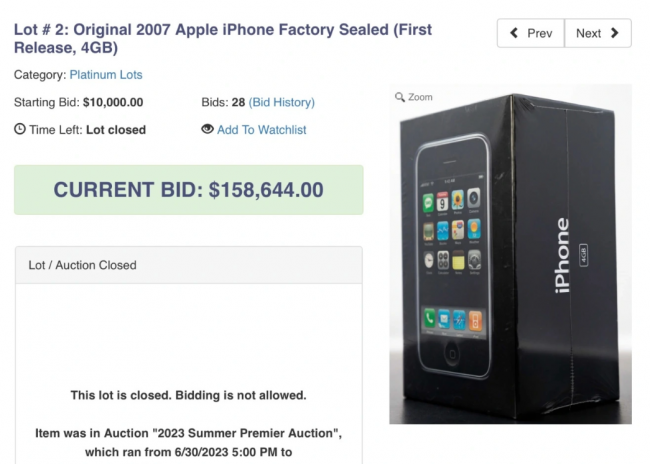Click the Zoom label on product image
650x464 pixels.
[420, 97]
